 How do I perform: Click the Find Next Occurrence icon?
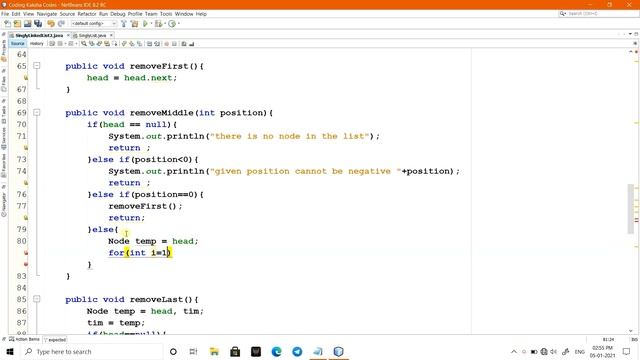(99, 44)
